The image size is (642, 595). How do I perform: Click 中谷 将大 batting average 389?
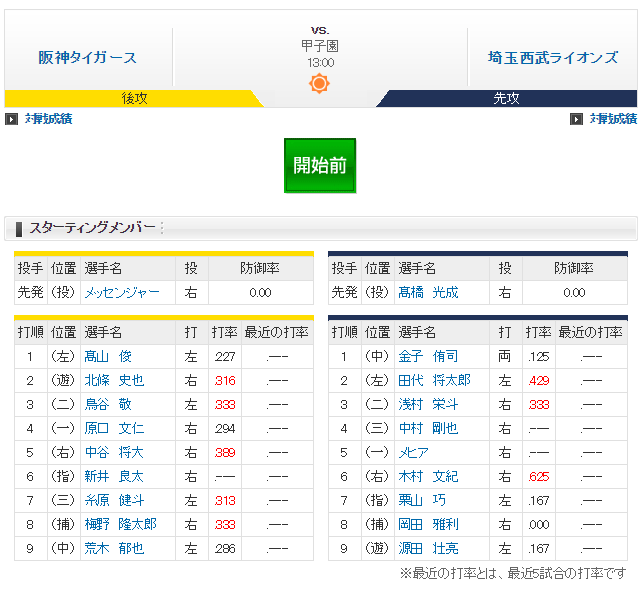click(x=225, y=452)
